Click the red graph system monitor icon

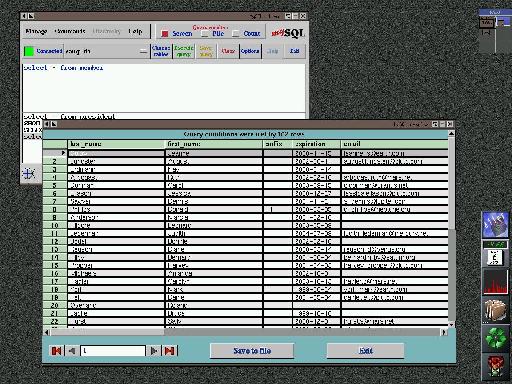[496, 283]
